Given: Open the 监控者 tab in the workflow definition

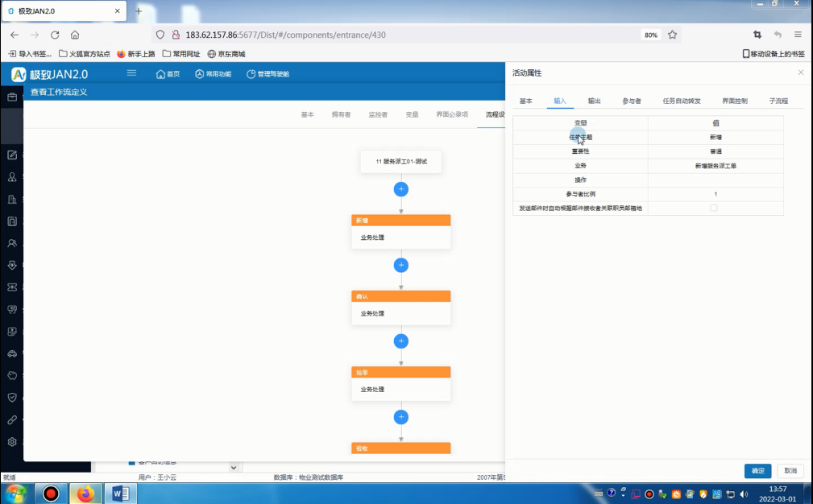Looking at the screenshot, I should coord(378,114).
